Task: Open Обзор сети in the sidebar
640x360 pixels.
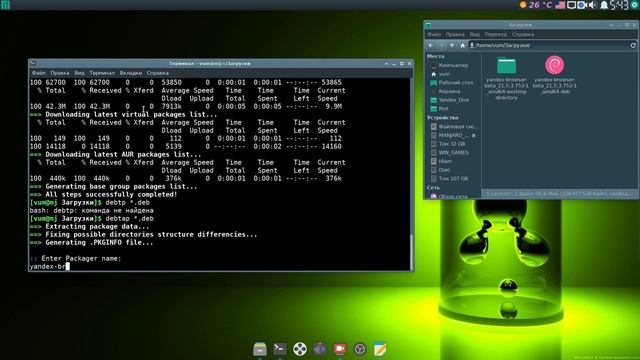Action: point(453,196)
